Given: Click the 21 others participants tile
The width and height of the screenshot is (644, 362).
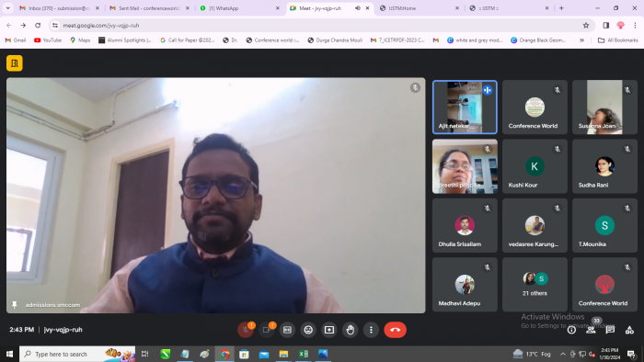Looking at the screenshot, I should coord(535,284).
